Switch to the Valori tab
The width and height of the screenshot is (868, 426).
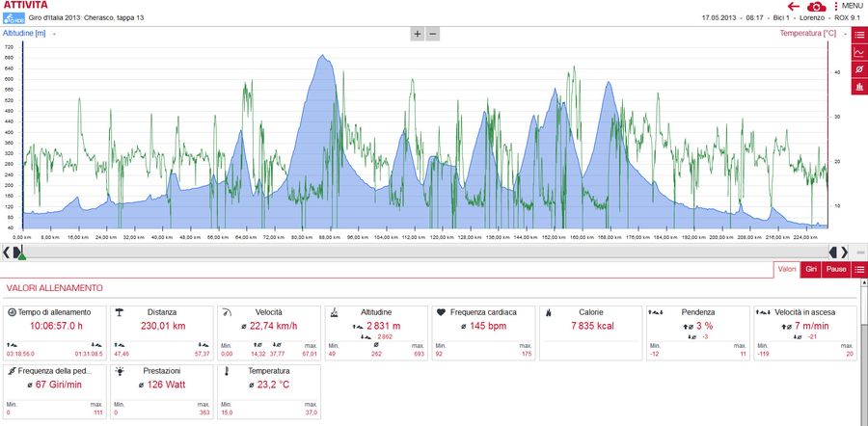tap(787, 270)
